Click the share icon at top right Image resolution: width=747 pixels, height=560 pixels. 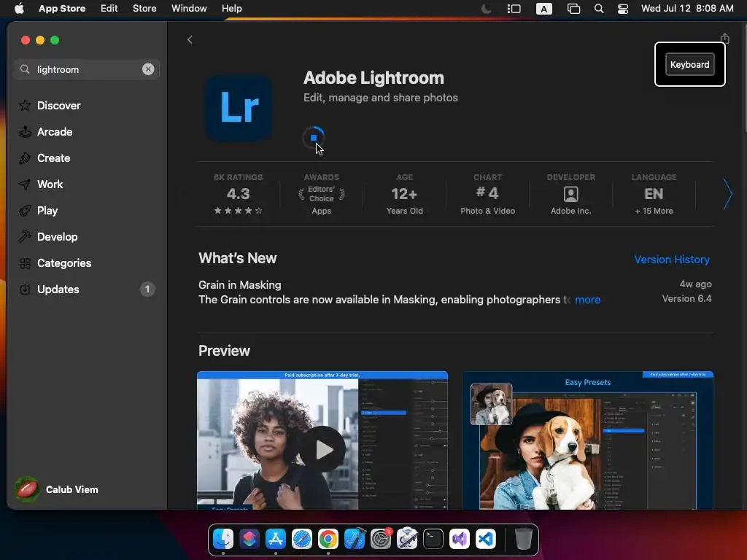[724, 39]
